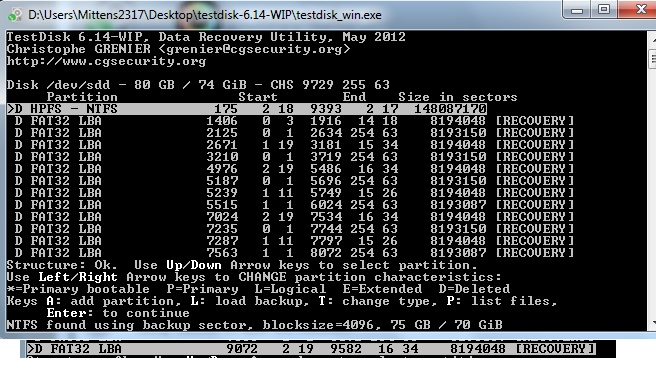The height and width of the screenshot is (368, 656).
Task: Click the window title bar path text
Action: click(x=205, y=15)
